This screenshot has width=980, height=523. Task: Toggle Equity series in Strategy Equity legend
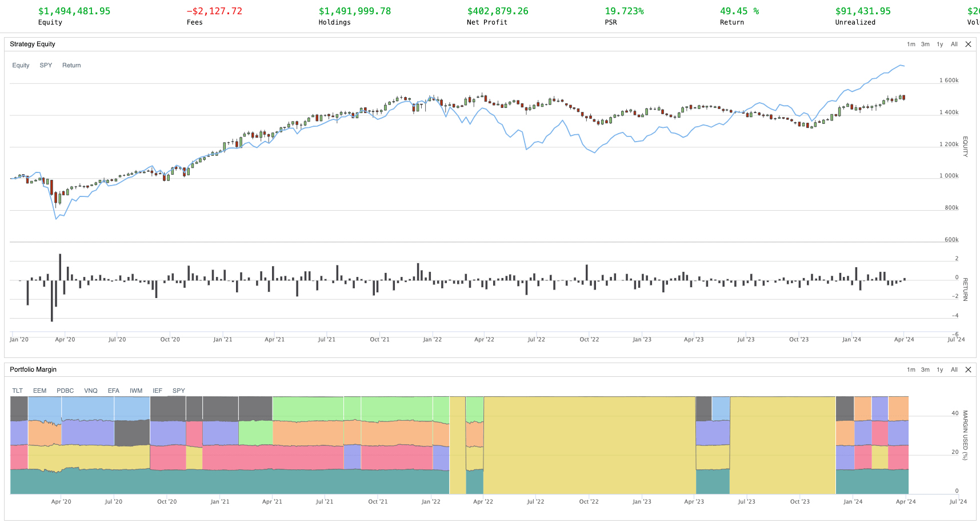coord(21,66)
